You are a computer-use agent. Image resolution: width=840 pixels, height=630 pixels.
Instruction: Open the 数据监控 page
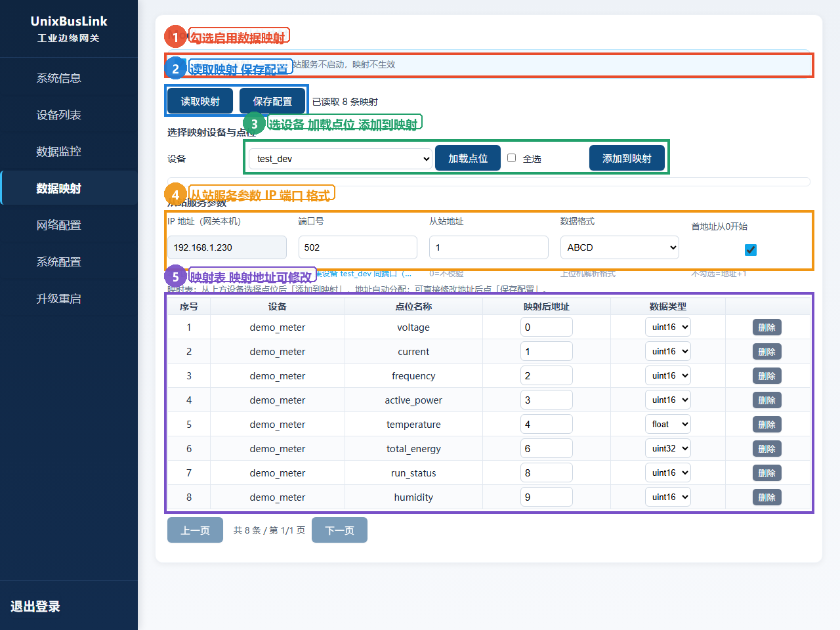59,152
